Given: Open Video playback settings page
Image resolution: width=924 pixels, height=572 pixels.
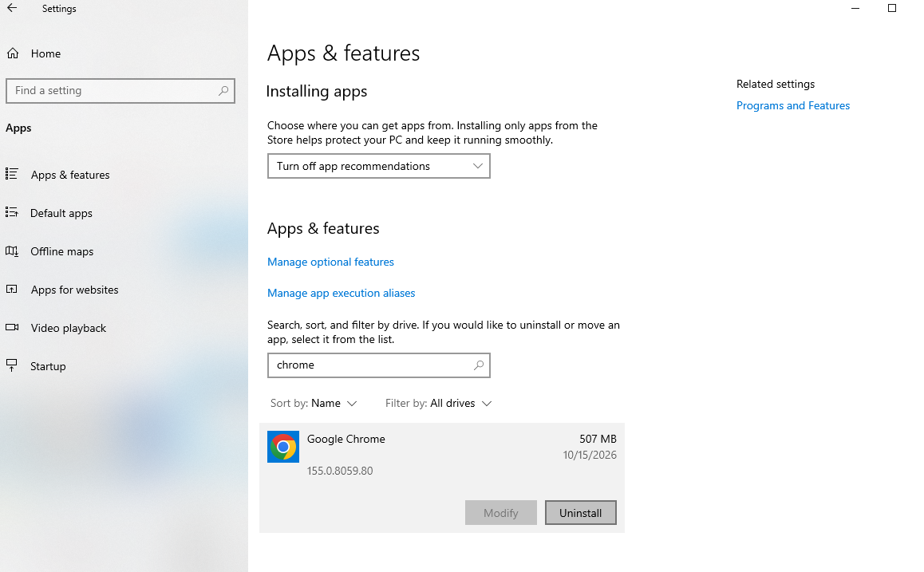Looking at the screenshot, I should click(69, 328).
